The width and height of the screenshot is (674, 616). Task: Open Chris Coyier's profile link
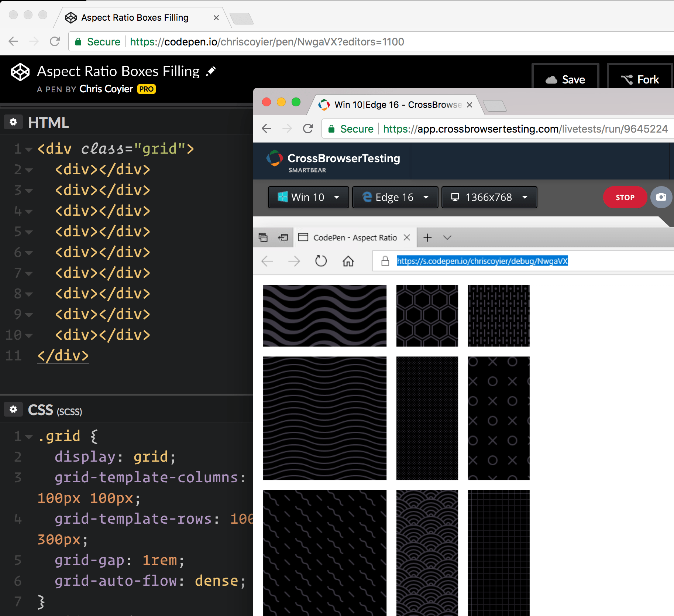pos(106,89)
